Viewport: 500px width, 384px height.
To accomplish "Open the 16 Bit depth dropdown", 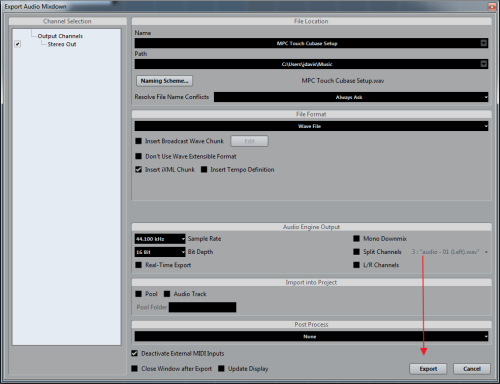I will coord(160,252).
